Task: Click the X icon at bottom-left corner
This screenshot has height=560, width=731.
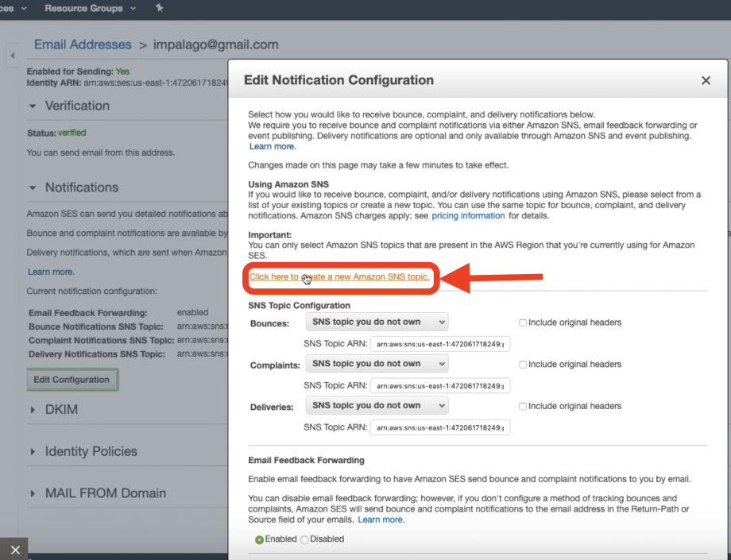Action: click(x=14, y=549)
